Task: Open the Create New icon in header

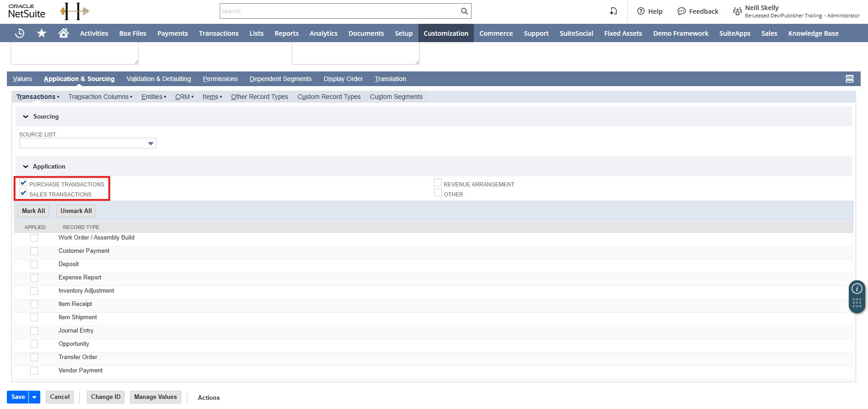Action: coord(613,11)
